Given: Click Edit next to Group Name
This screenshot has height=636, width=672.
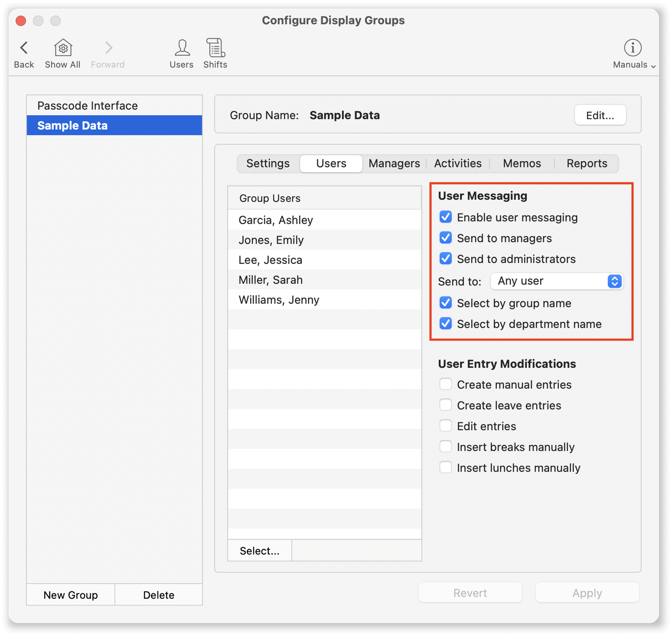Looking at the screenshot, I should coord(600,115).
